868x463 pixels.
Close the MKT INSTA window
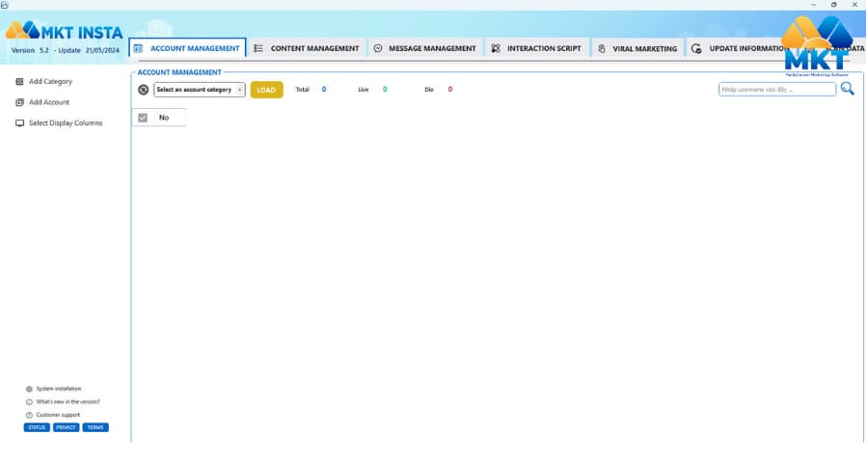coord(854,5)
